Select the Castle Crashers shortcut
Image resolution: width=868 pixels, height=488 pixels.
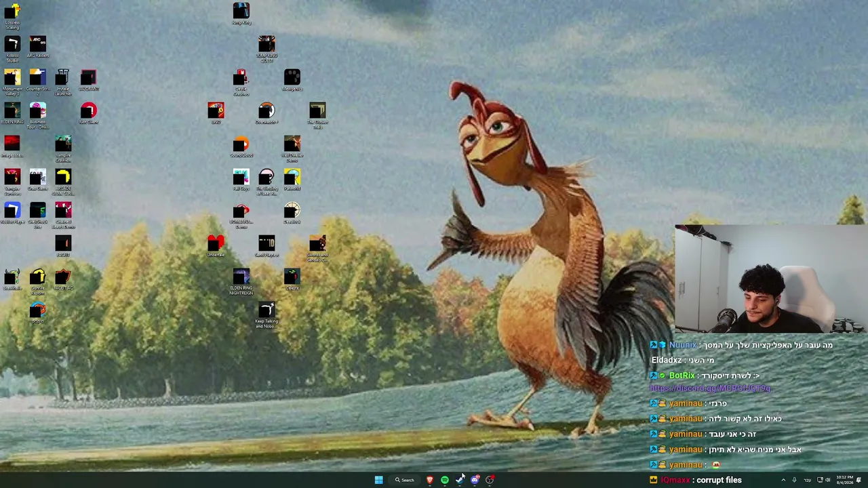pyautogui.click(x=241, y=83)
